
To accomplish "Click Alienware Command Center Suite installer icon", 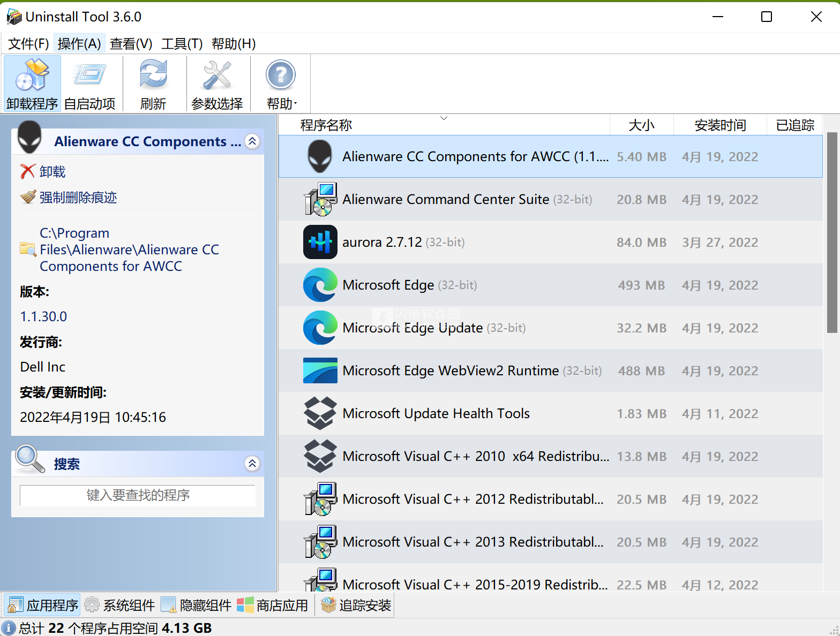I will tap(320, 199).
